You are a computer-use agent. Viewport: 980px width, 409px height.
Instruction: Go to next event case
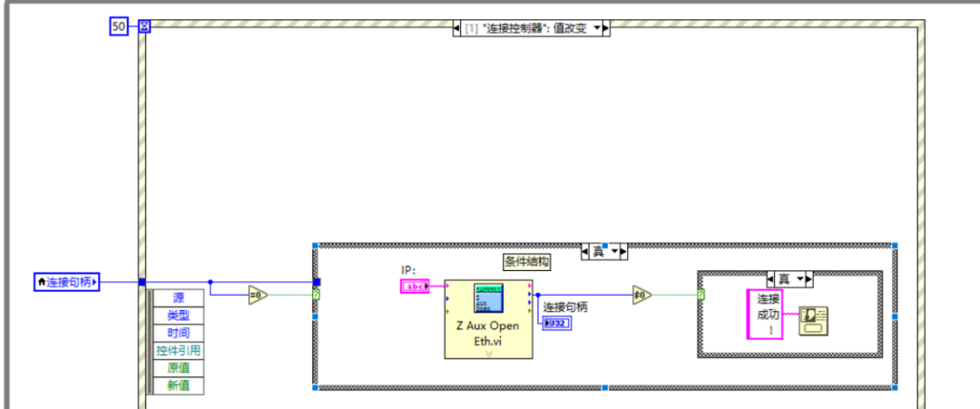click(x=605, y=29)
